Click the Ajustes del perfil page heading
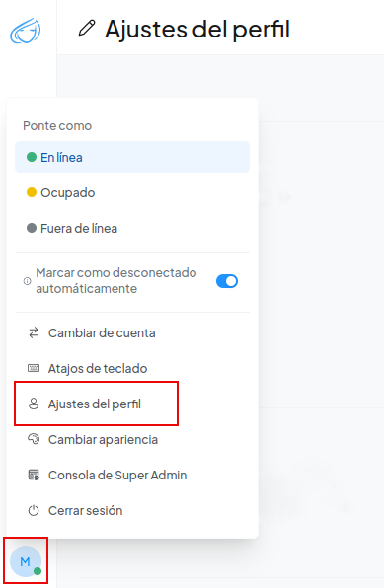 (197, 30)
